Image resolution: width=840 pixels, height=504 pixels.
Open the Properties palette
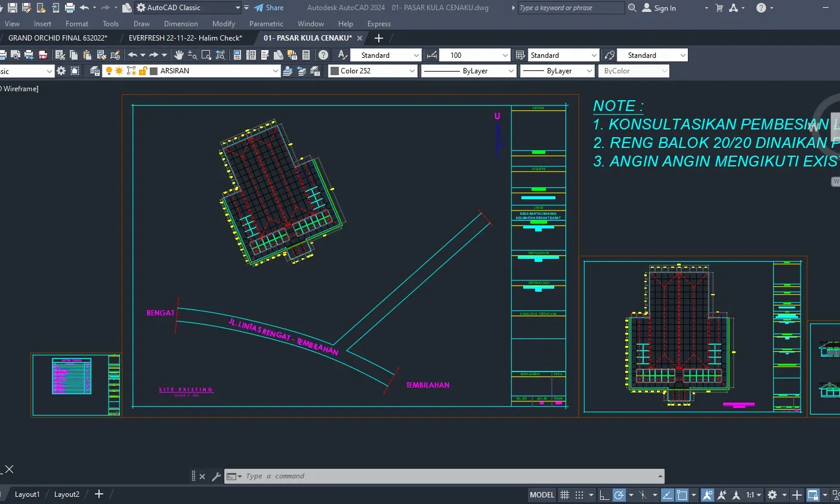click(x=237, y=55)
